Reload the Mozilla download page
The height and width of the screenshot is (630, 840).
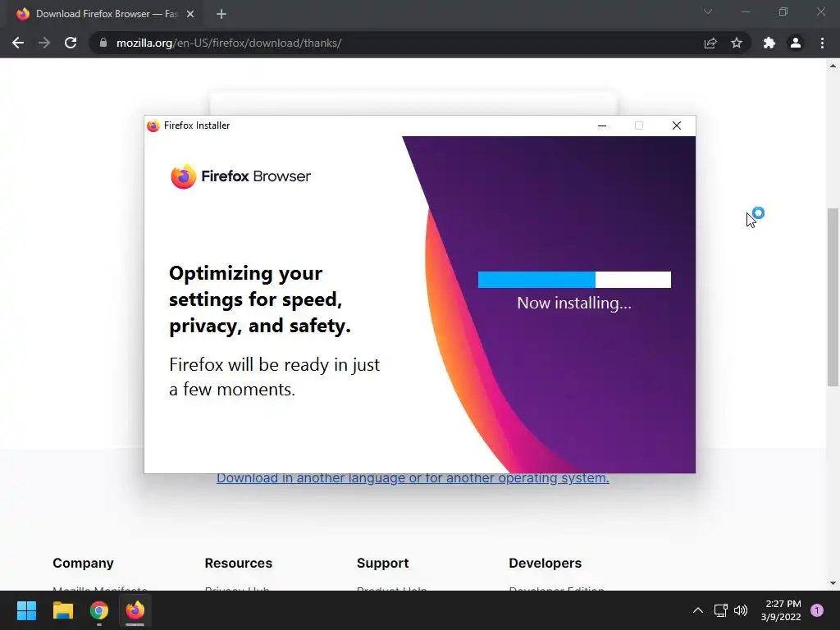click(71, 43)
